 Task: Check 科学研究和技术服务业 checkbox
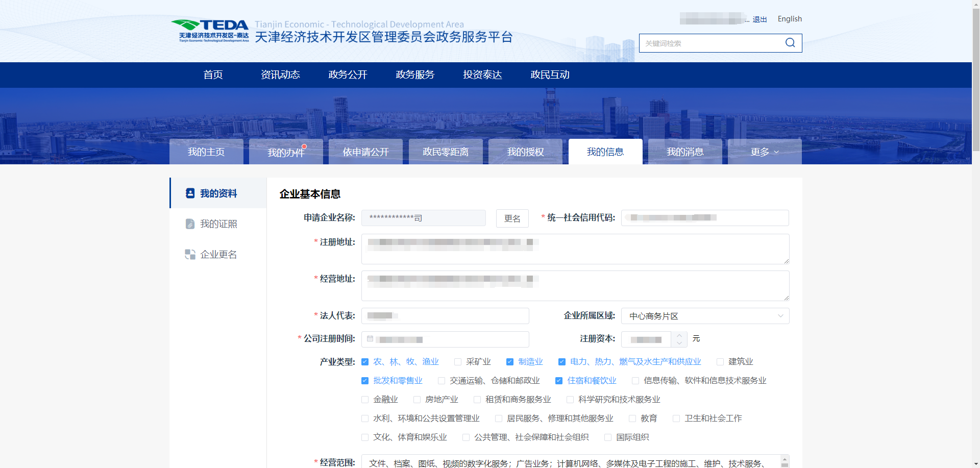(570, 400)
